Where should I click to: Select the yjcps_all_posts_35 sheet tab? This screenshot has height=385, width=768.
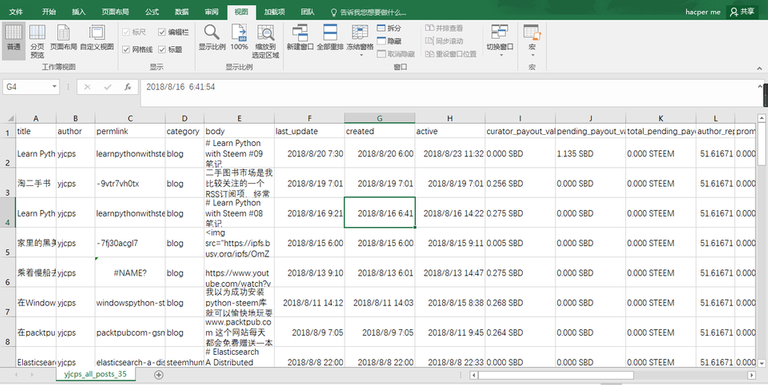(x=96, y=374)
